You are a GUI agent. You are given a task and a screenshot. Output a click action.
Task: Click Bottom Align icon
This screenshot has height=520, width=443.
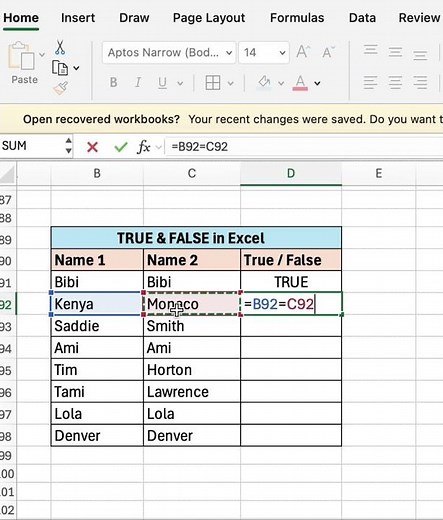pos(420,55)
